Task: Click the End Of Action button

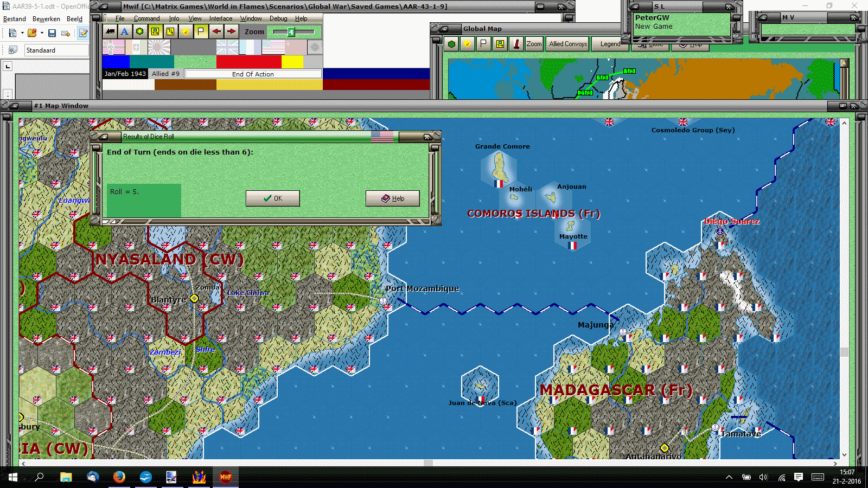Action: [x=253, y=74]
